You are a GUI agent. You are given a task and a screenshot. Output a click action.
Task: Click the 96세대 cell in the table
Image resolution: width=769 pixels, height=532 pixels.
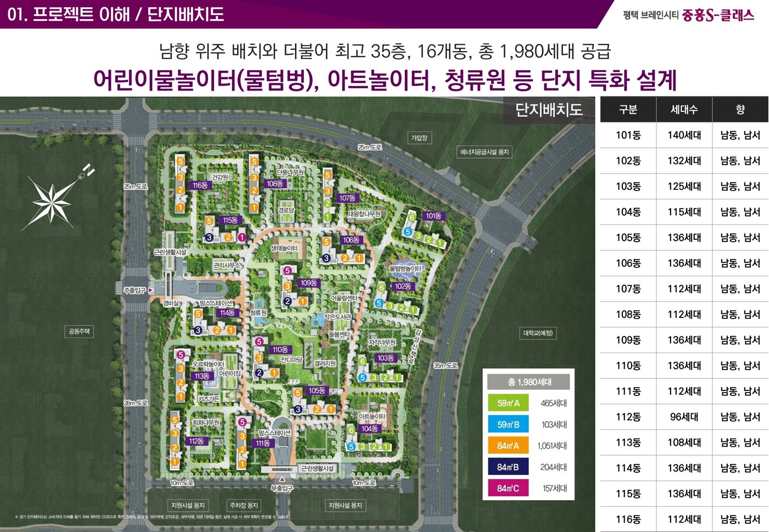click(684, 417)
